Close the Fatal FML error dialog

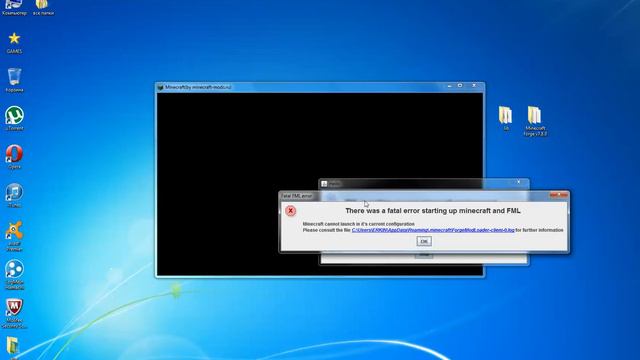point(559,196)
